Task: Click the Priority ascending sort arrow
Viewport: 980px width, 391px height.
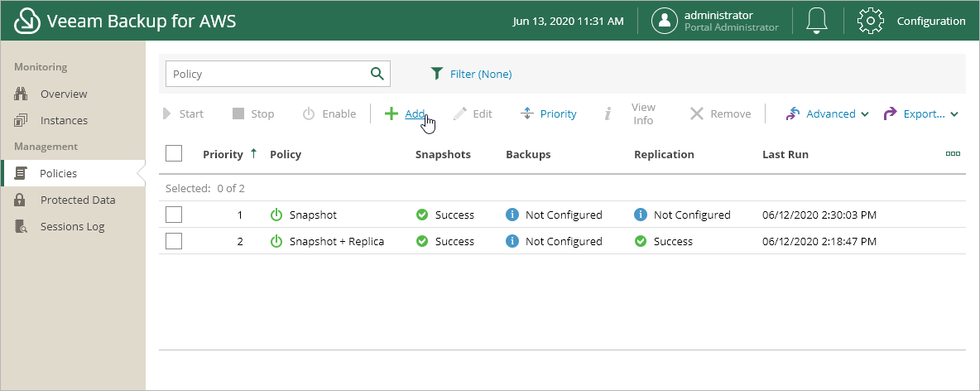Action: [x=253, y=153]
